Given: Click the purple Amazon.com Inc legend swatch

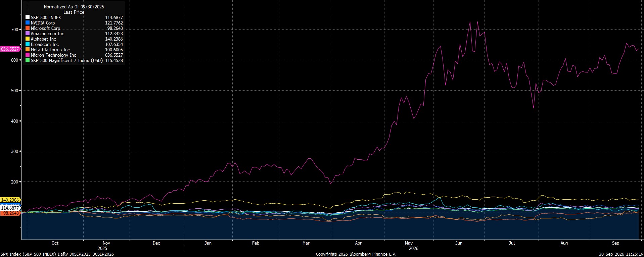Looking at the screenshot, I should click(x=28, y=34).
